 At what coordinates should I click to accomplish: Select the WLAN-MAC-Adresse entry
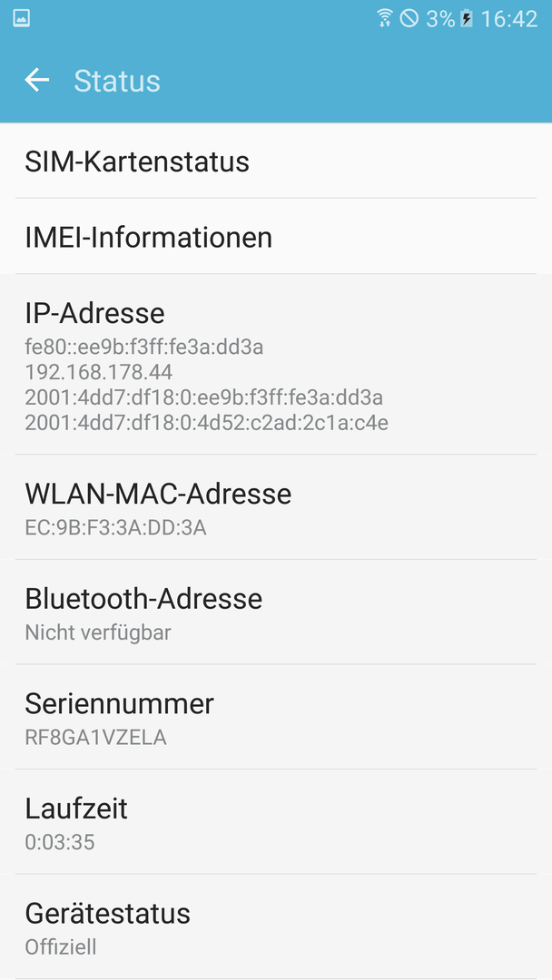coord(276,507)
